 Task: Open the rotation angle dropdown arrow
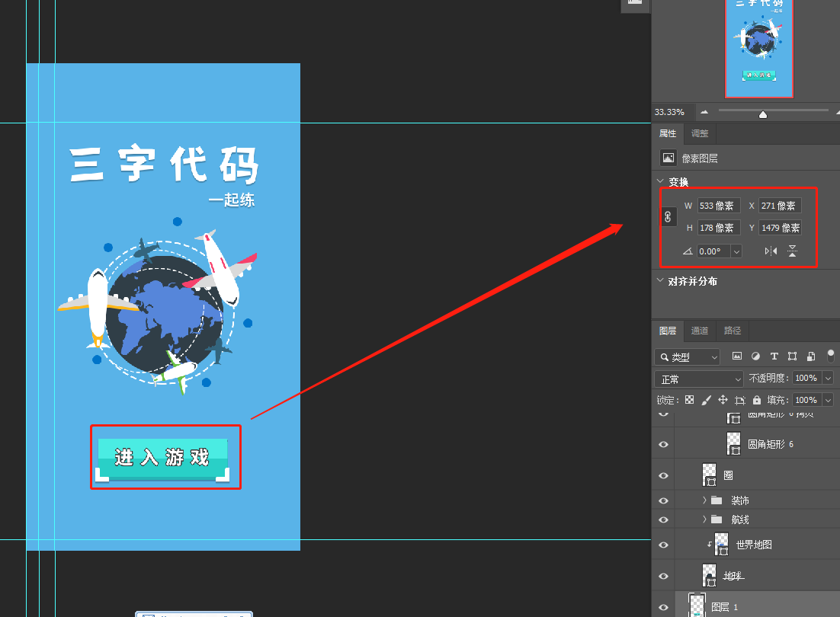736,251
